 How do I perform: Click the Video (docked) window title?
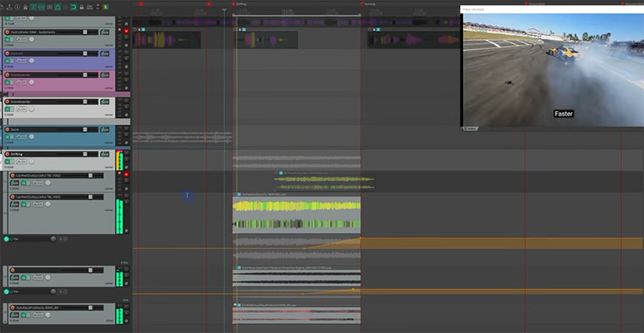click(x=474, y=9)
